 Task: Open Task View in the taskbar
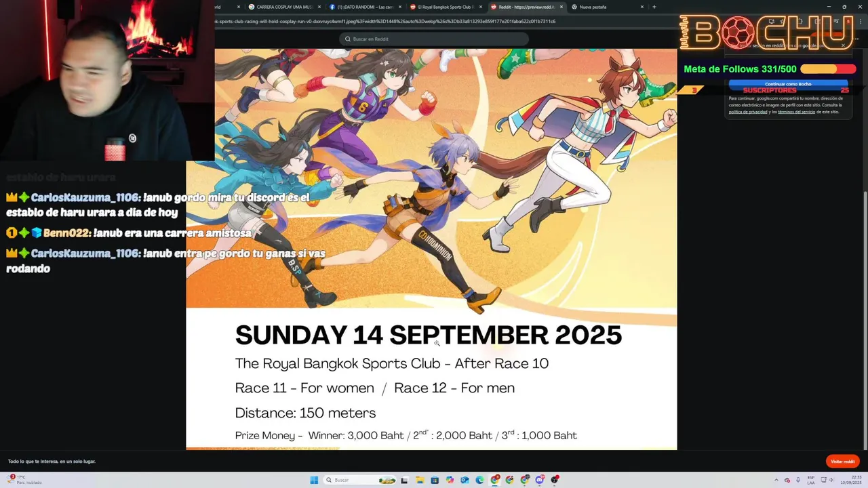pos(404,480)
